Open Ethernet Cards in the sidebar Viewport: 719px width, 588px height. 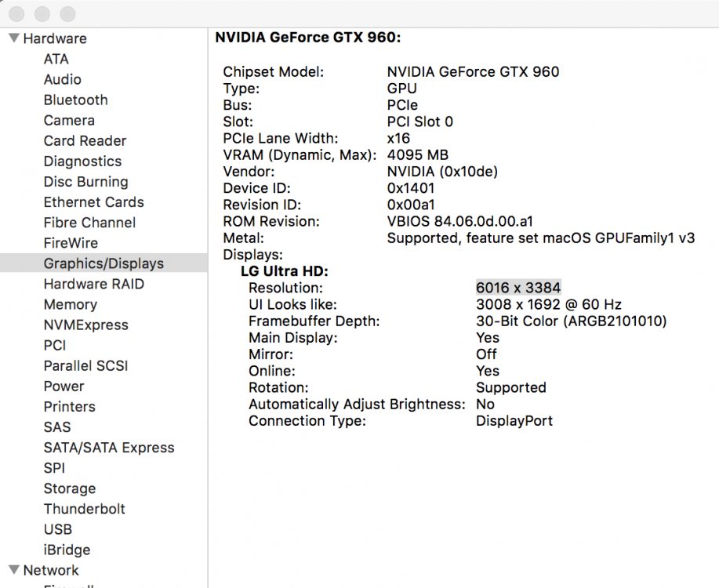93,202
